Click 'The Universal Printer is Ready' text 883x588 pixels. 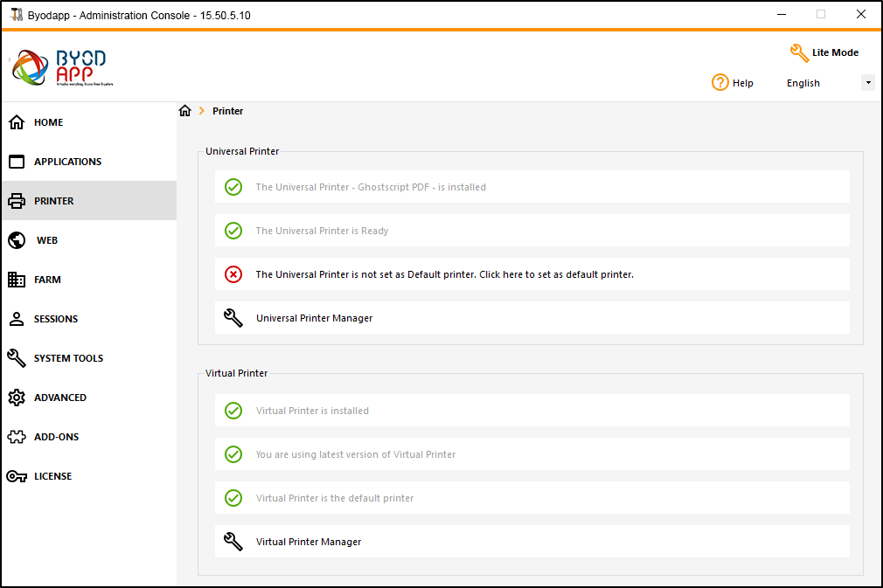322,231
